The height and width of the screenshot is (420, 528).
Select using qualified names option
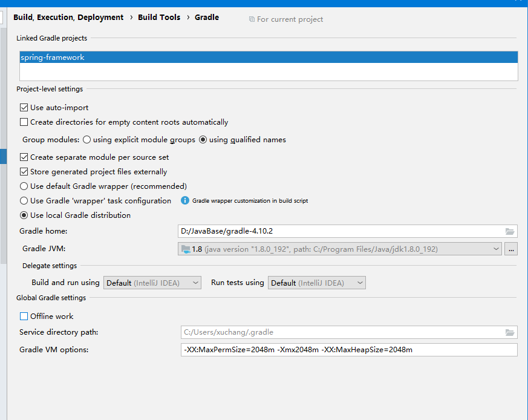[203, 140]
